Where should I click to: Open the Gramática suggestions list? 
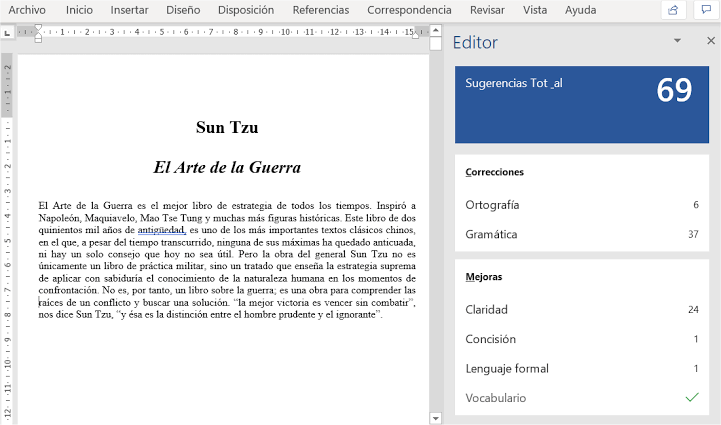tap(582, 234)
